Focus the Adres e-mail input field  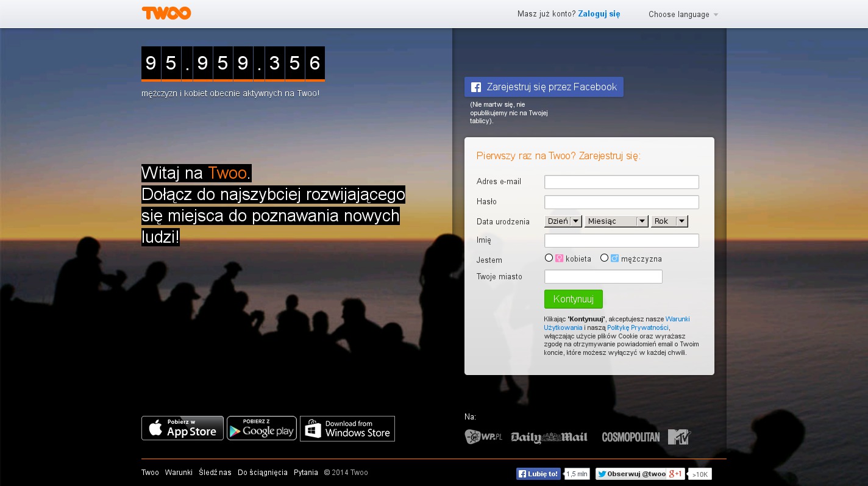click(x=622, y=182)
